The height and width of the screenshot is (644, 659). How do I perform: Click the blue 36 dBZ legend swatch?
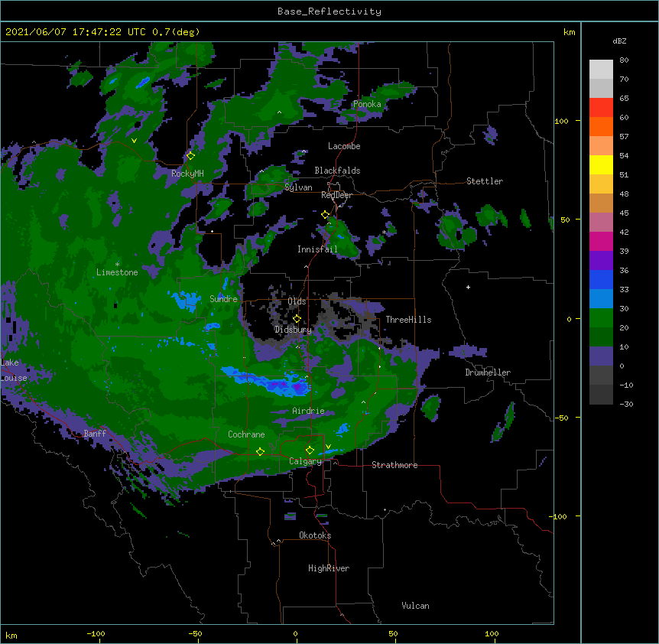(x=601, y=280)
